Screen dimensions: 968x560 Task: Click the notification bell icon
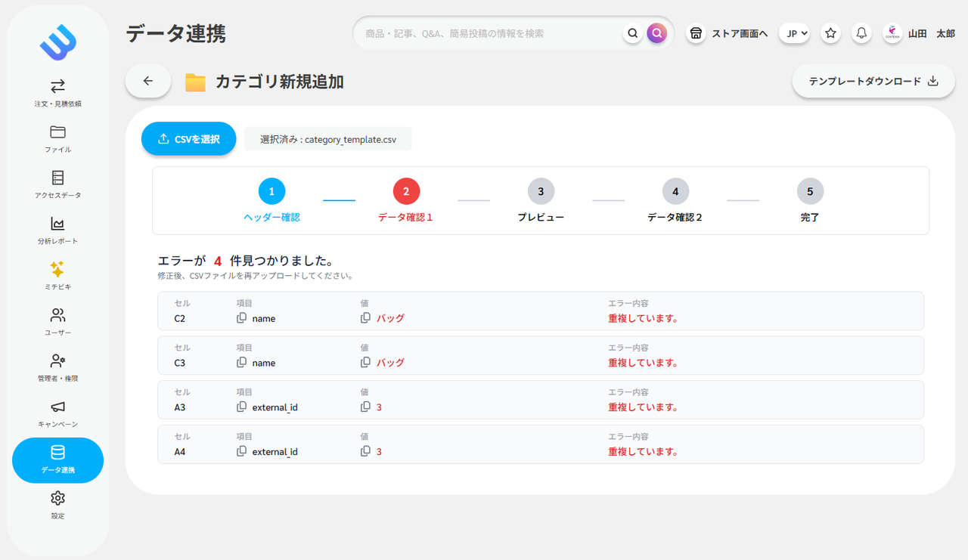pyautogui.click(x=861, y=33)
